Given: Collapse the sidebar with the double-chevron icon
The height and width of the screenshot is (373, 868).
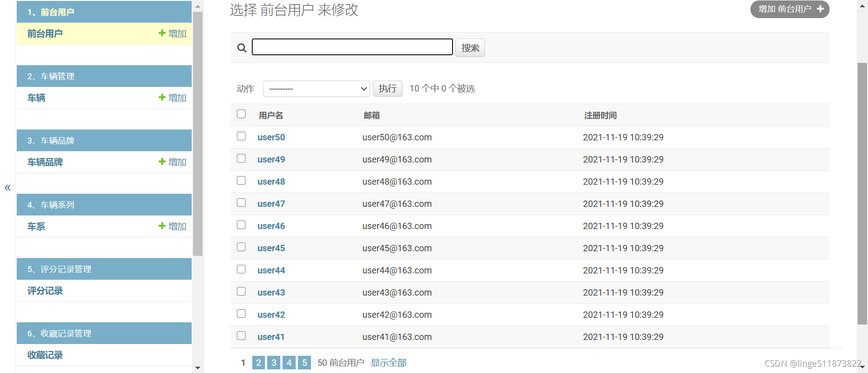Looking at the screenshot, I should tap(7, 187).
